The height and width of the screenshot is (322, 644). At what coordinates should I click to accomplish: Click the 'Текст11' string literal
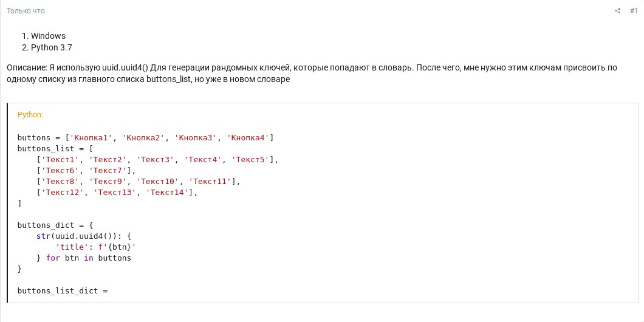click(210, 181)
